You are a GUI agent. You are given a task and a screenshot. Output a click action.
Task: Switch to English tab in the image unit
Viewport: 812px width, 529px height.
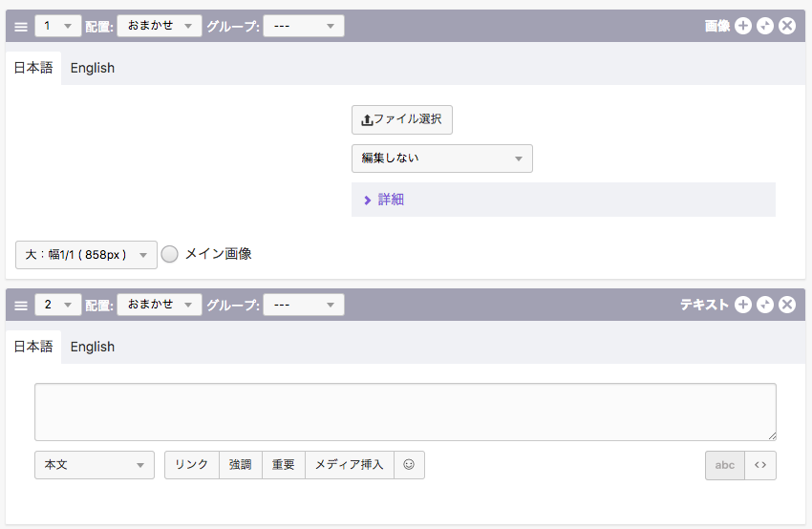[92, 68]
